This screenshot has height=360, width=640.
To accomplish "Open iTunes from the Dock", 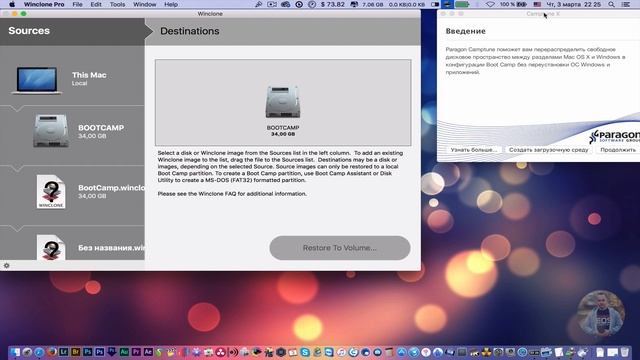I will tap(342, 352).
